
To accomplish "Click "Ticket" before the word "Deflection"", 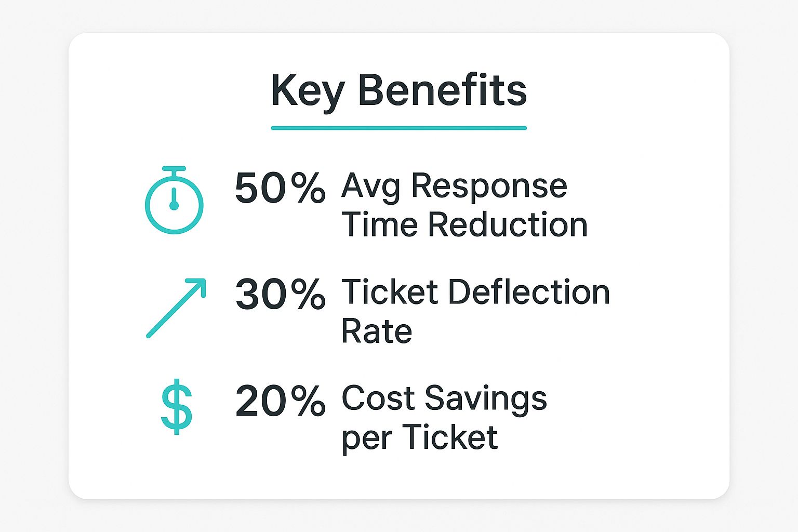I will tap(390, 292).
